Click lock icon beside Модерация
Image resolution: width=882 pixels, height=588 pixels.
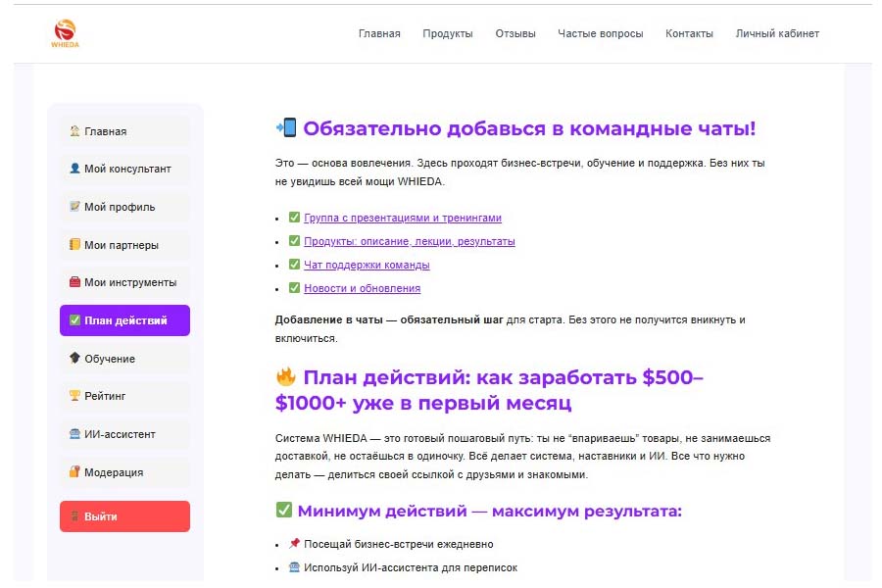click(74, 471)
